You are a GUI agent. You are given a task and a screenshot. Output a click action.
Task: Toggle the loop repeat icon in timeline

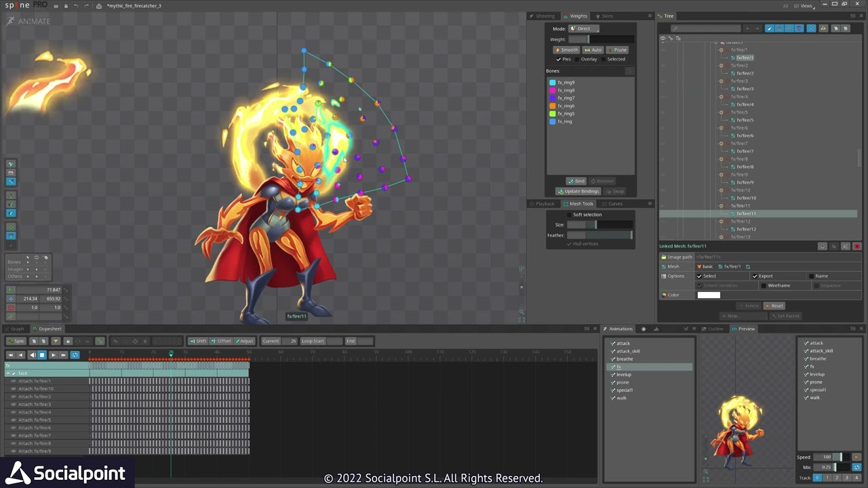click(75, 355)
